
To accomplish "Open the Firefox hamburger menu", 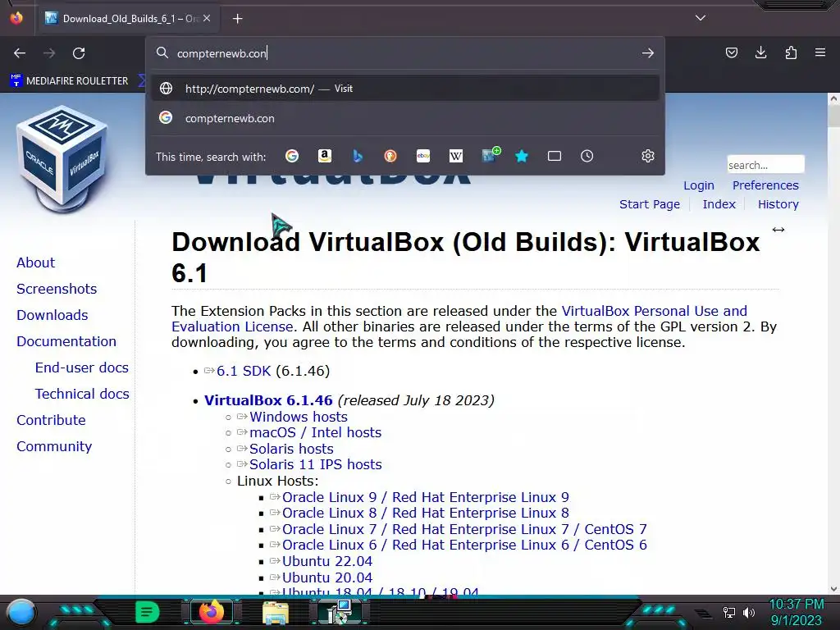I will (820, 52).
